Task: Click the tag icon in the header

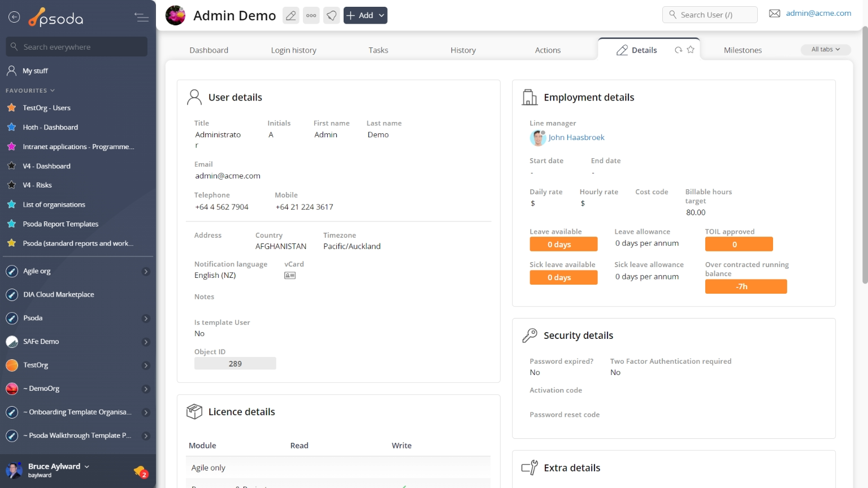Action: [332, 15]
